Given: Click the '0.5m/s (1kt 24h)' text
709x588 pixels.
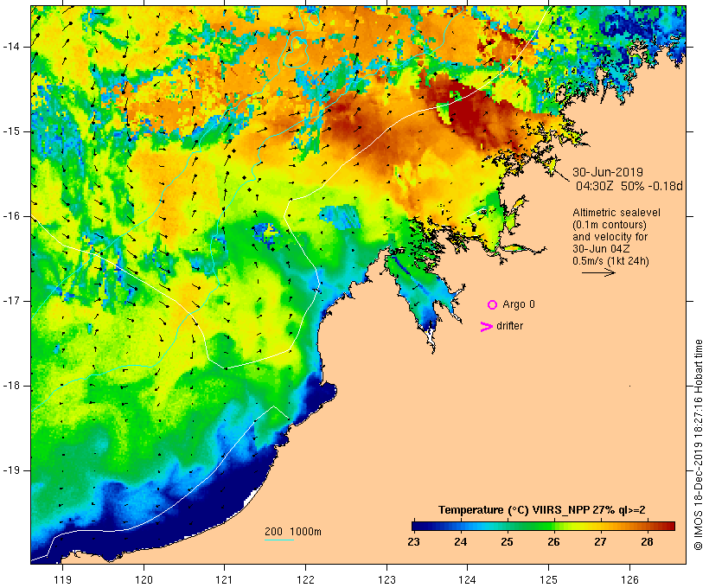Looking at the screenshot, I should click(610, 261).
